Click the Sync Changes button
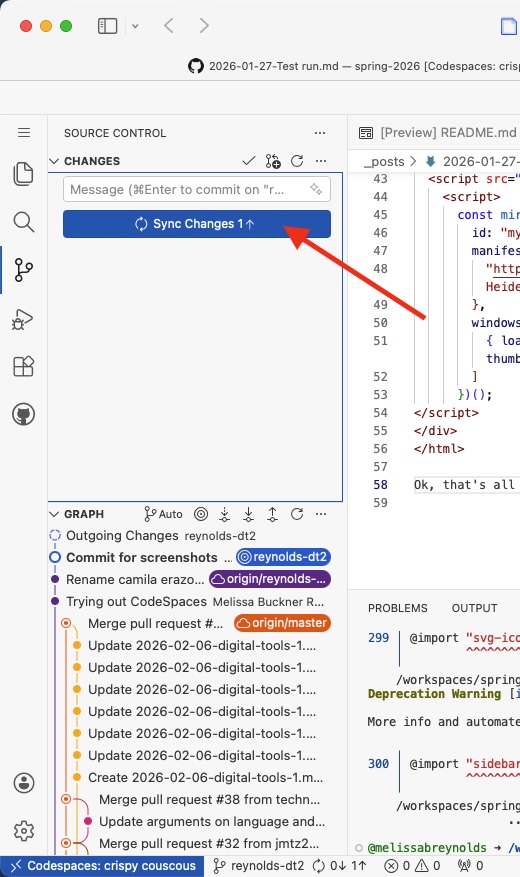520x877 pixels. (197, 224)
